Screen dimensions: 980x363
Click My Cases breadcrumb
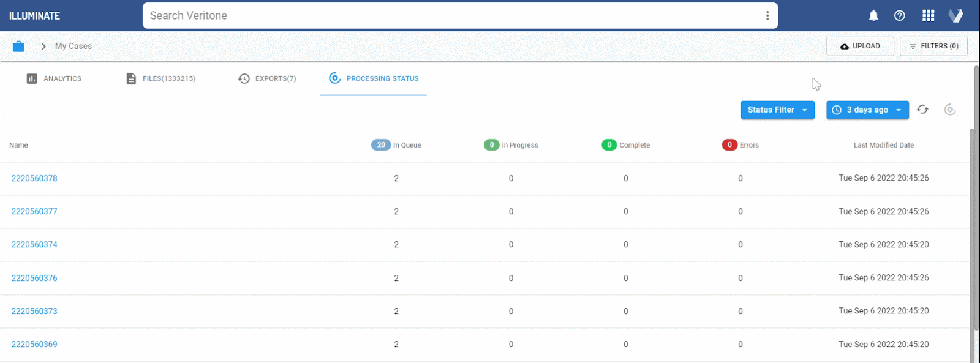click(73, 46)
